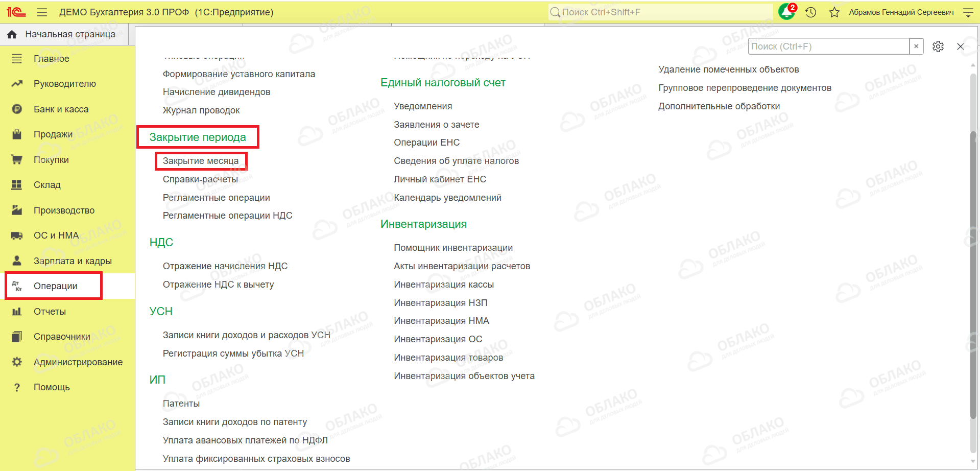Open Инвентаризация кассы
This screenshot has height=471, width=980.
coord(444,285)
